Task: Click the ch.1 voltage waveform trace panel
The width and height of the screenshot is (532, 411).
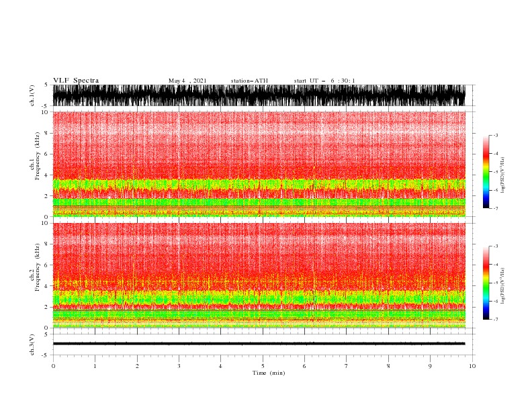Action: tap(259, 95)
